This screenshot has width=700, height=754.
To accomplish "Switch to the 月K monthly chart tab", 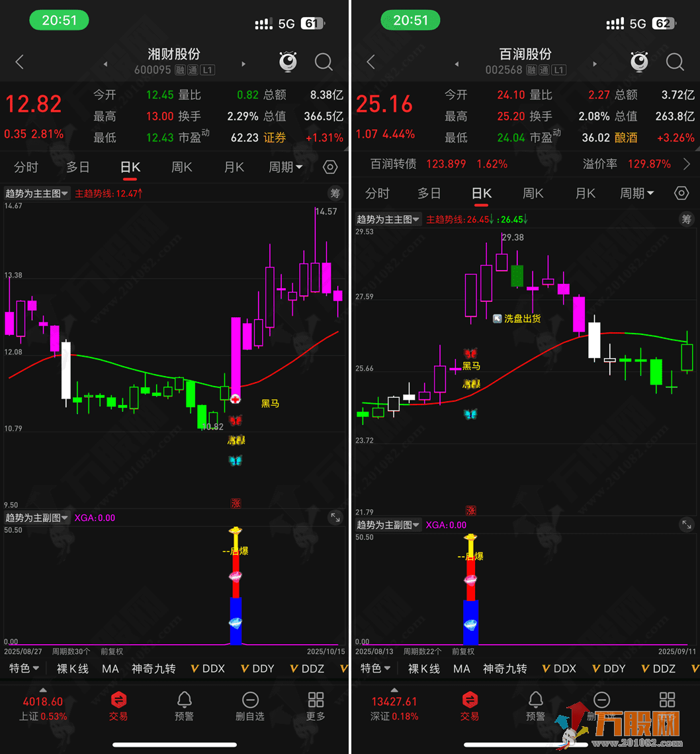I will point(233,167).
